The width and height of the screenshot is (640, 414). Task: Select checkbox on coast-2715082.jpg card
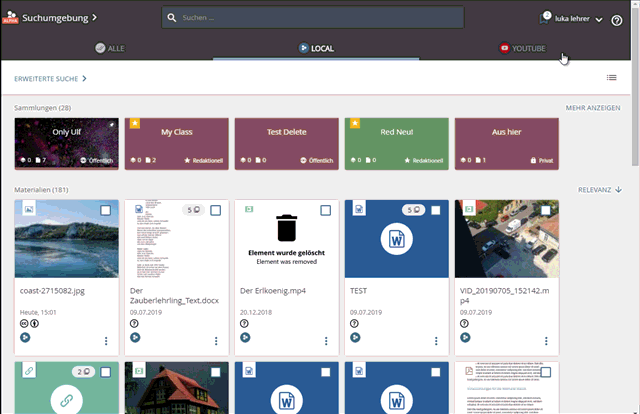[106, 210]
